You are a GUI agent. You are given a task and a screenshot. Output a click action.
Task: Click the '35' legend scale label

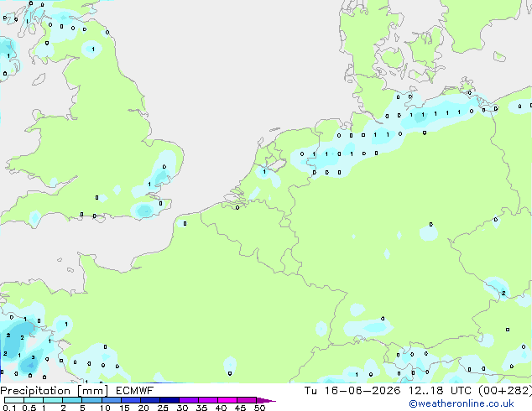click(x=201, y=408)
